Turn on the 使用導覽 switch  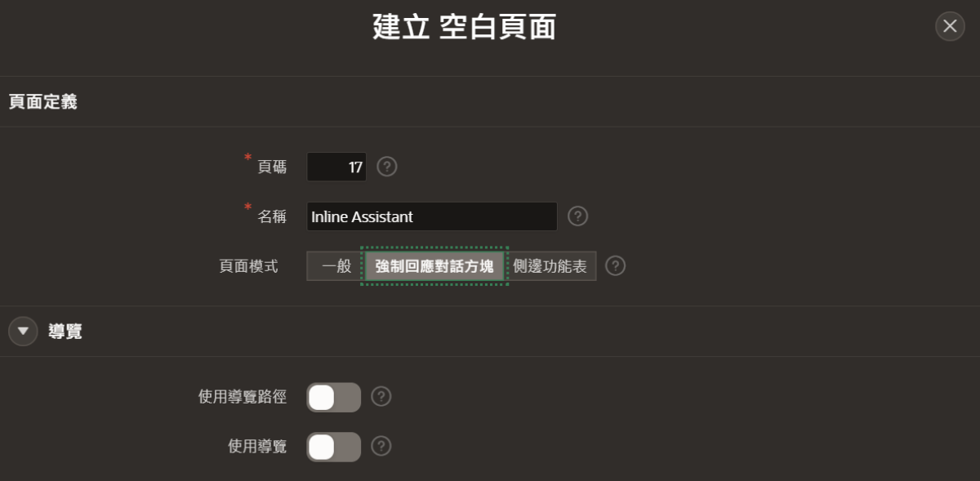pyautogui.click(x=334, y=447)
